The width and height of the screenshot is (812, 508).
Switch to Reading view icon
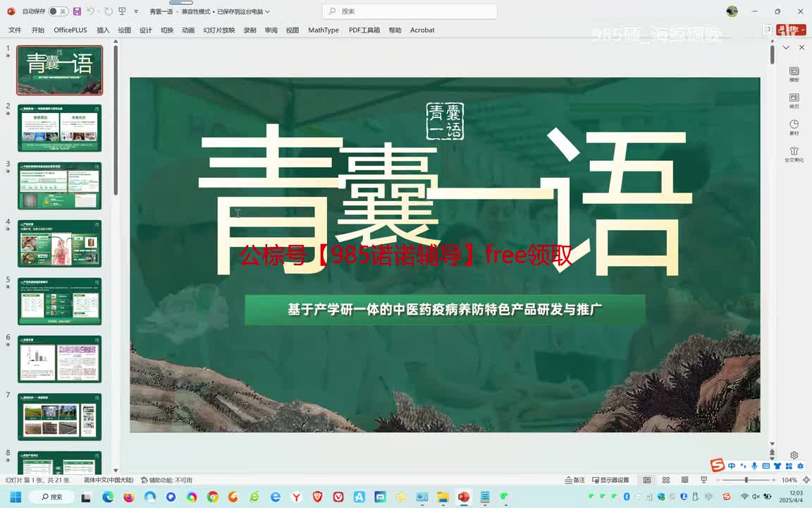(x=684, y=480)
